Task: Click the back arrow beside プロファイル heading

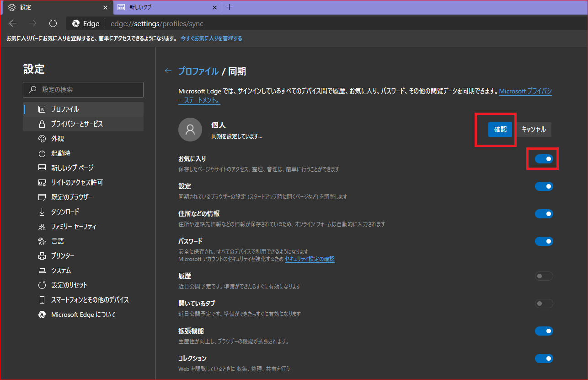Action: point(168,71)
